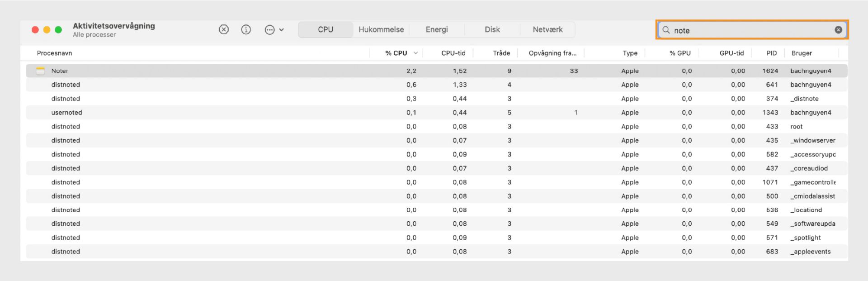Select distnoted process with PID 641

click(x=66, y=85)
